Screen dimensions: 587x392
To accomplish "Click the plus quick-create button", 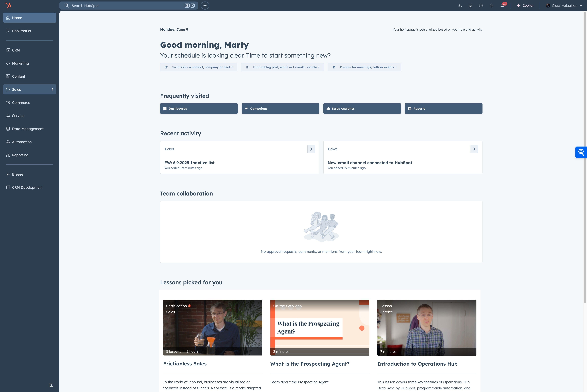I will coord(205,6).
